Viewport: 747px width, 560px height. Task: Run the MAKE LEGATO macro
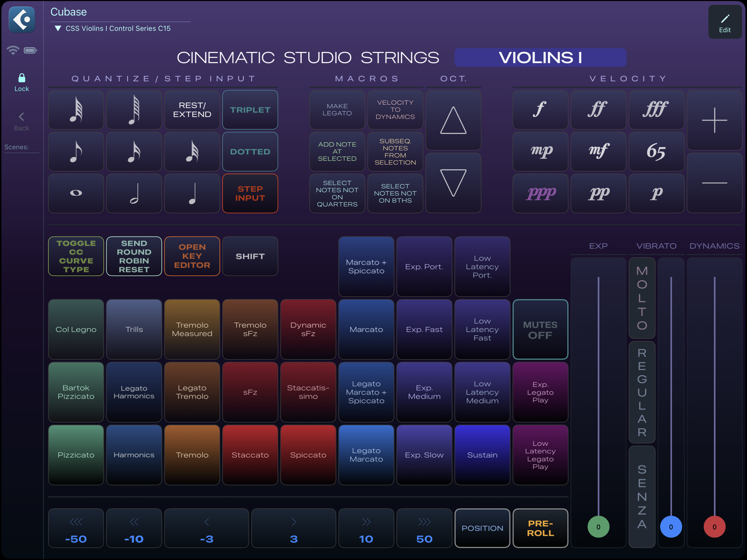(x=337, y=110)
